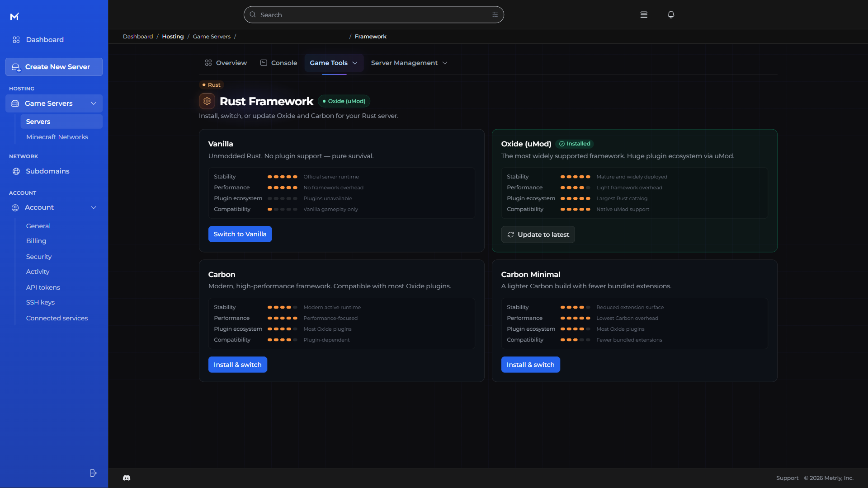The image size is (868, 488).
Task: Click the search magnifier icon
Action: click(253, 14)
